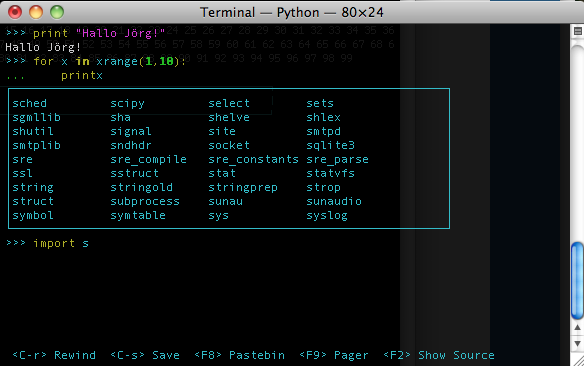Click 'sets' in completion list
This screenshot has width=584, height=366.
coord(320,103)
